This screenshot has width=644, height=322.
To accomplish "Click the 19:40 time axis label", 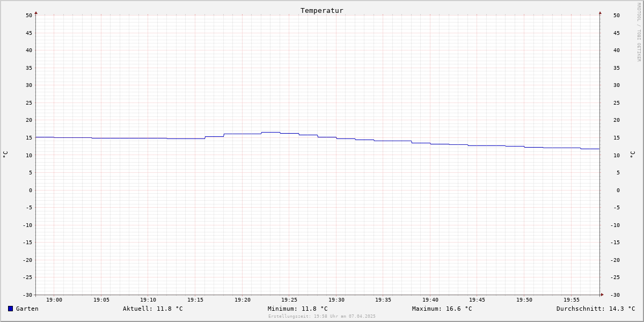I will (x=430, y=300).
